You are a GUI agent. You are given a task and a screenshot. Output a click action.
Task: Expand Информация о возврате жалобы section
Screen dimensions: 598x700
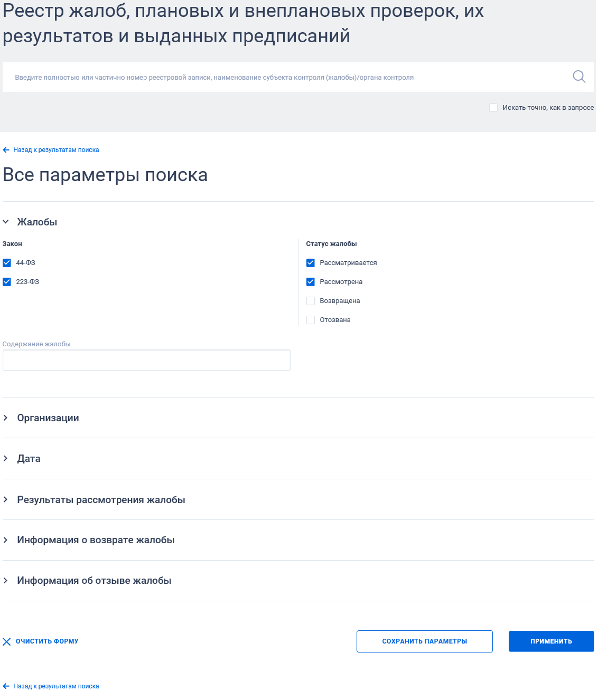point(6,540)
